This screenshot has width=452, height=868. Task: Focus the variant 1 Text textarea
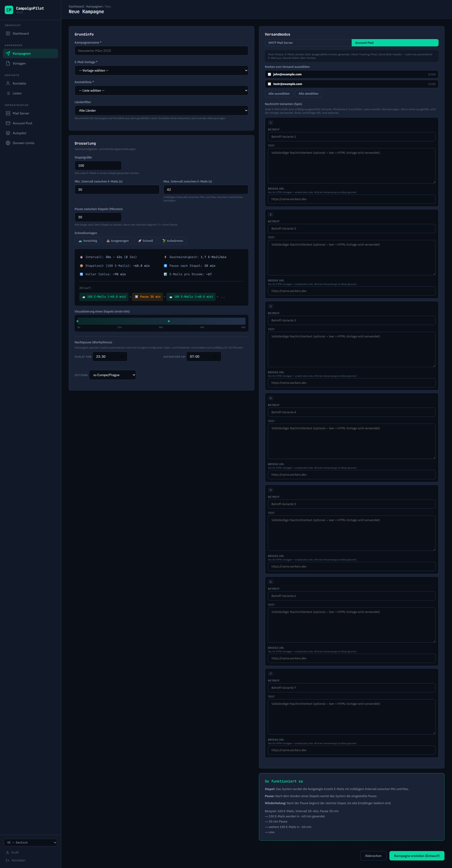pyautogui.click(x=351, y=166)
